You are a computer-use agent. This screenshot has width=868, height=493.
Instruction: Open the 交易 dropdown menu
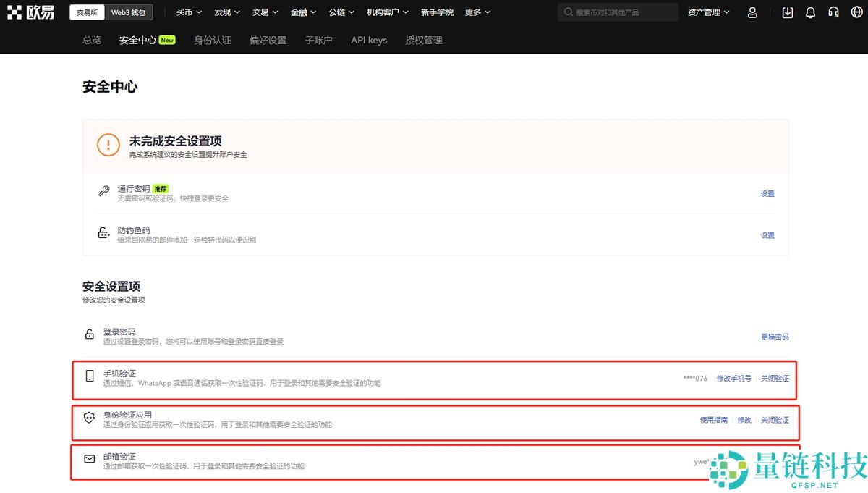[265, 12]
